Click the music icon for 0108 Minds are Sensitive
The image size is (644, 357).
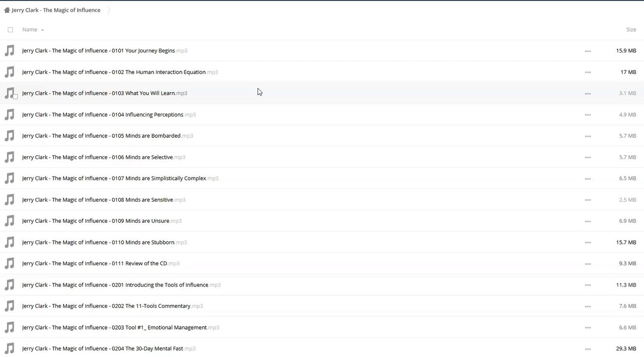[9, 200]
